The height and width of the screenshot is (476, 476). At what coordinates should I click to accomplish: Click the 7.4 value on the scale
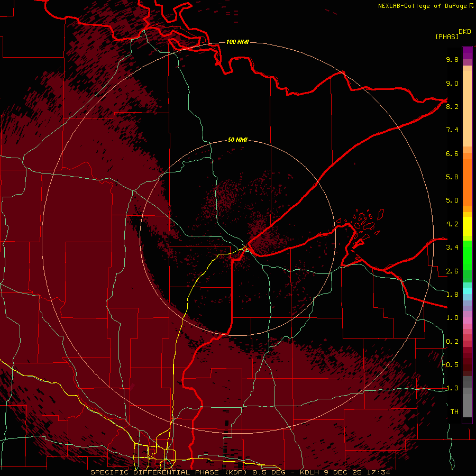pyautogui.click(x=452, y=130)
